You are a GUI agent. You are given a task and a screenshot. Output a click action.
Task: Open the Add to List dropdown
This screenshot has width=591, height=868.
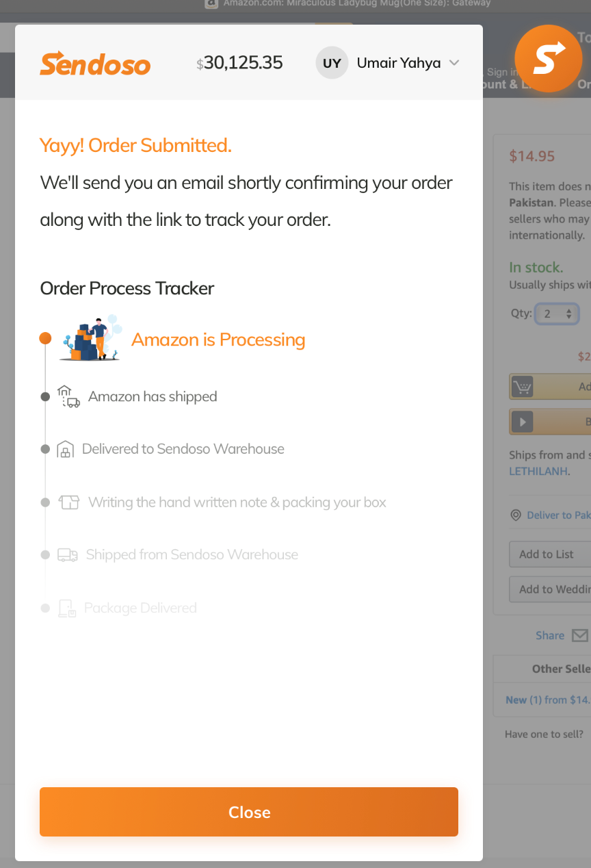549,554
